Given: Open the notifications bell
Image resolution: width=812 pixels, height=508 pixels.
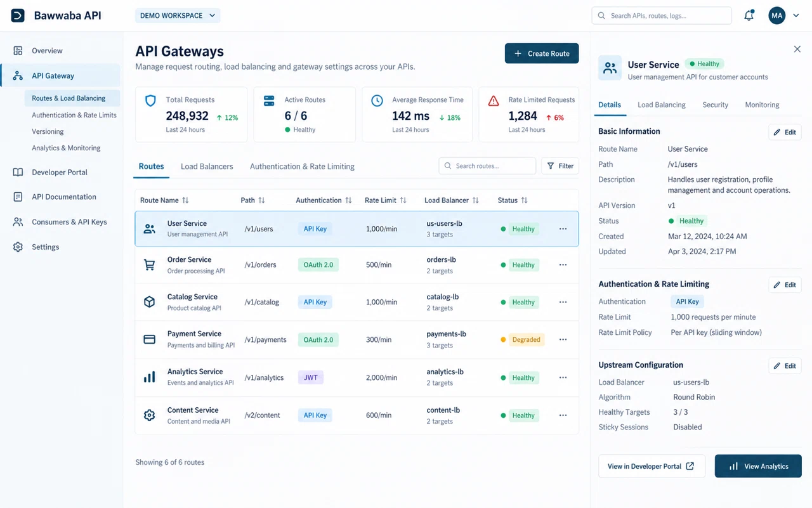Looking at the screenshot, I should coord(749,15).
